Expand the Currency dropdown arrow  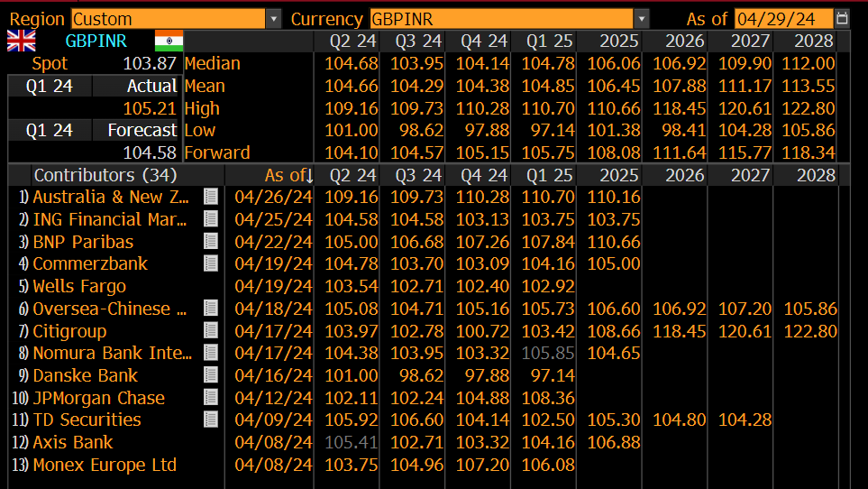(x=641, y=19)
